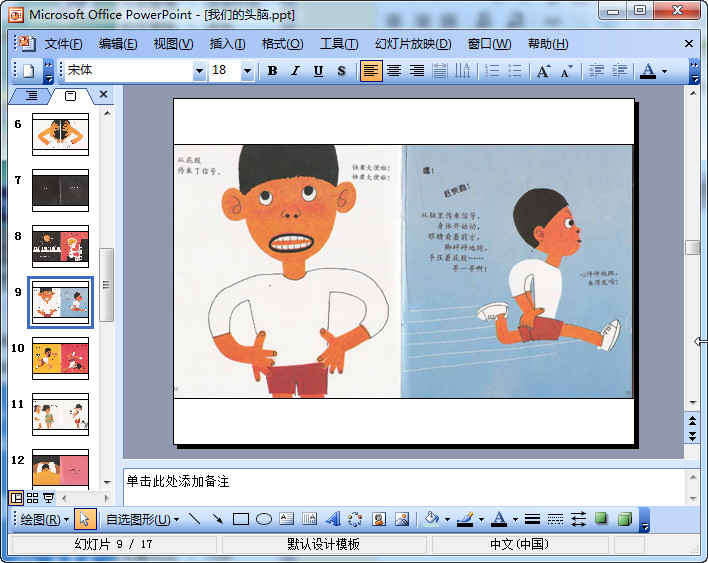Select slide 10 thumbnail
Viewport: 708px width, 563px height.
[x=61, y=358]
